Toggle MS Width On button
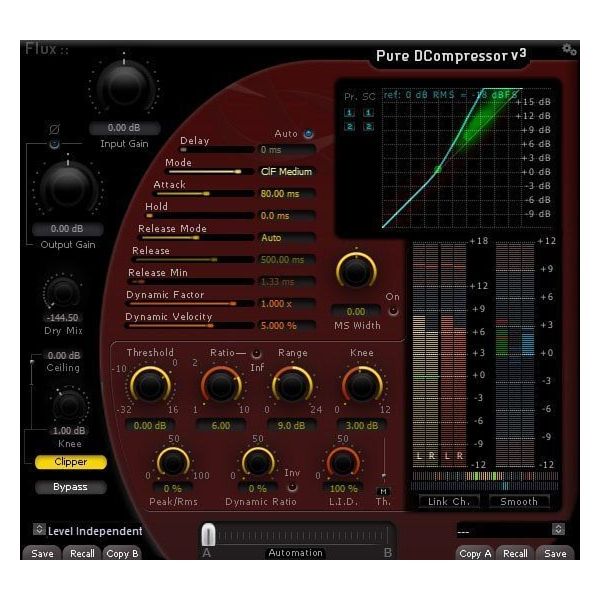 click(x=393, y=311)
